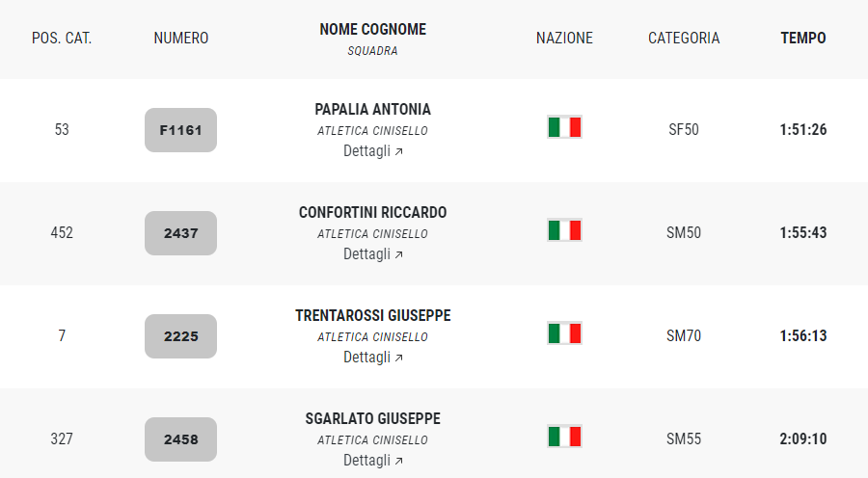The height and width of the screenshot is (478, 868).
Task: Click Italian flag in Sgarlato Giuseppe row
Action: [x=564, y=437]
